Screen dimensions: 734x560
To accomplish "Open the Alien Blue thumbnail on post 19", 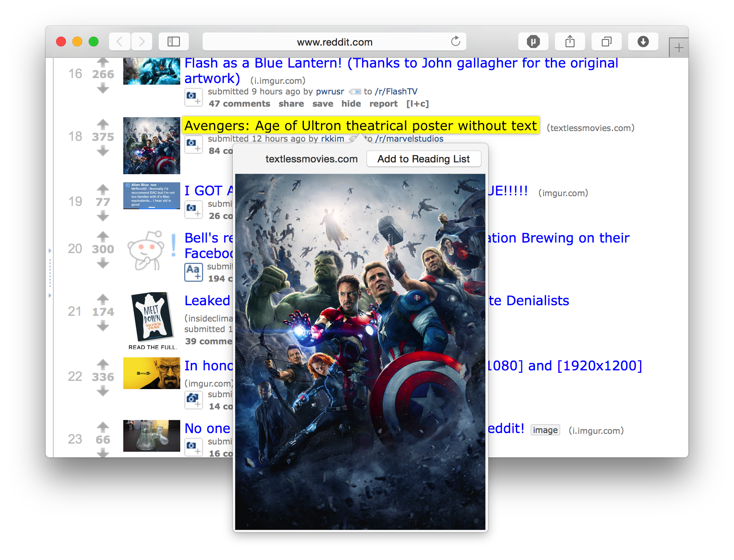I will (152, 196).
